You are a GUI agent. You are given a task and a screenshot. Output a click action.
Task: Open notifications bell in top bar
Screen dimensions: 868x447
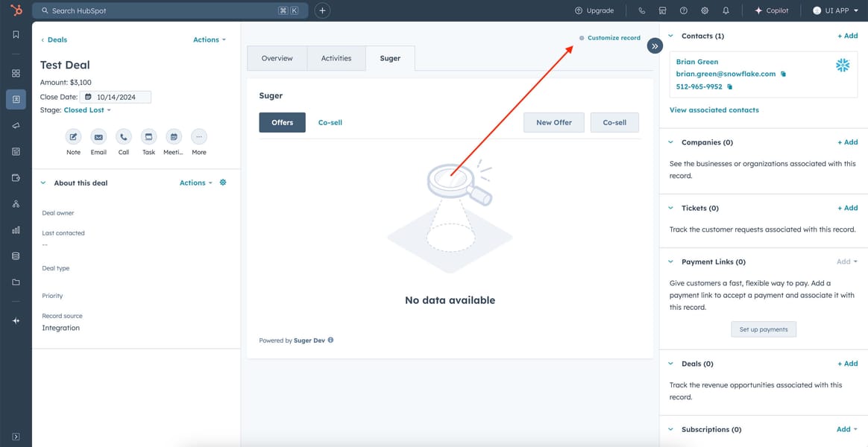726,11
